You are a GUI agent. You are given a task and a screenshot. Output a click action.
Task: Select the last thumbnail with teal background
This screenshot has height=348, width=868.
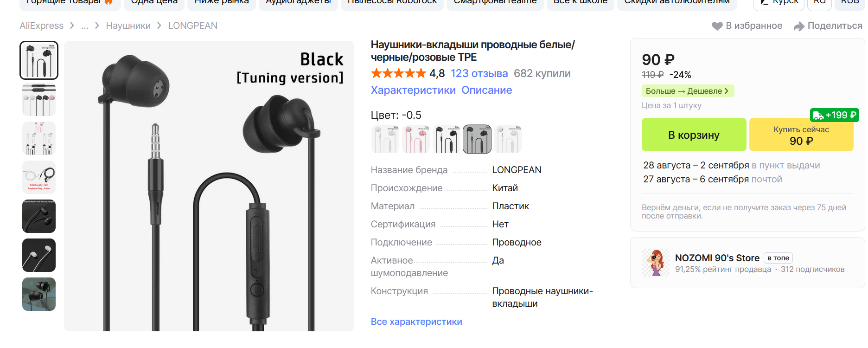coord(39,294)
